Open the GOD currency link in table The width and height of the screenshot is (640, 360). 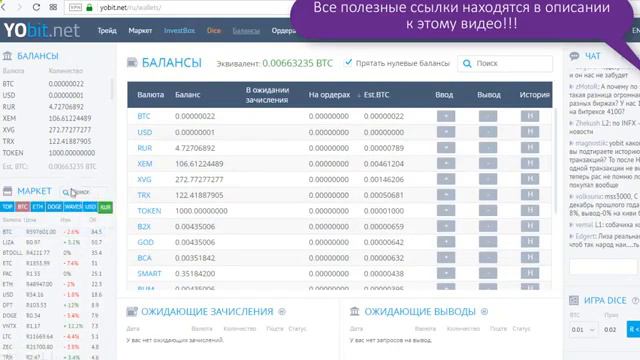(146, 242)
